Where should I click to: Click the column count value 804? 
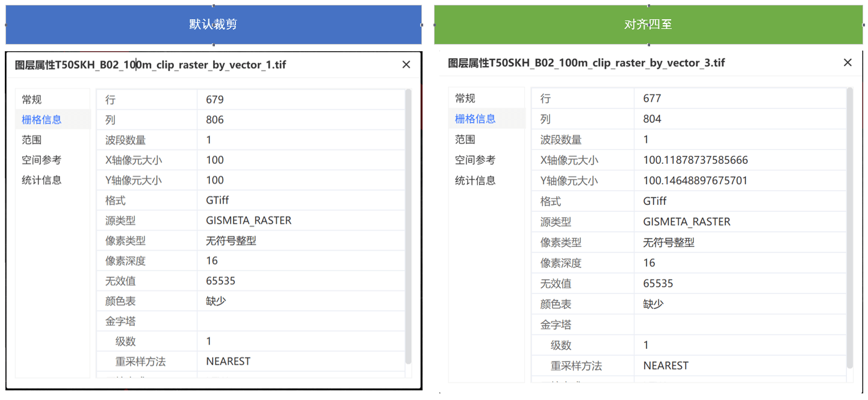coord(652,119)
